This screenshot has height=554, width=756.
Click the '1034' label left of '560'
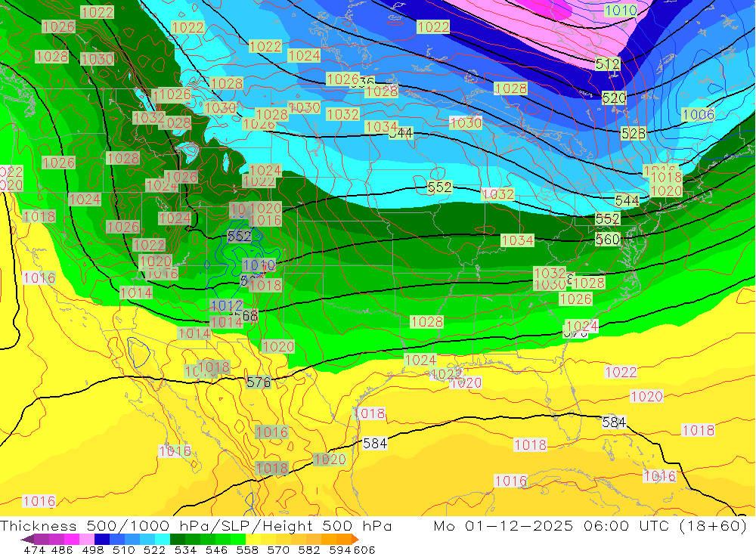click(517, 240)
